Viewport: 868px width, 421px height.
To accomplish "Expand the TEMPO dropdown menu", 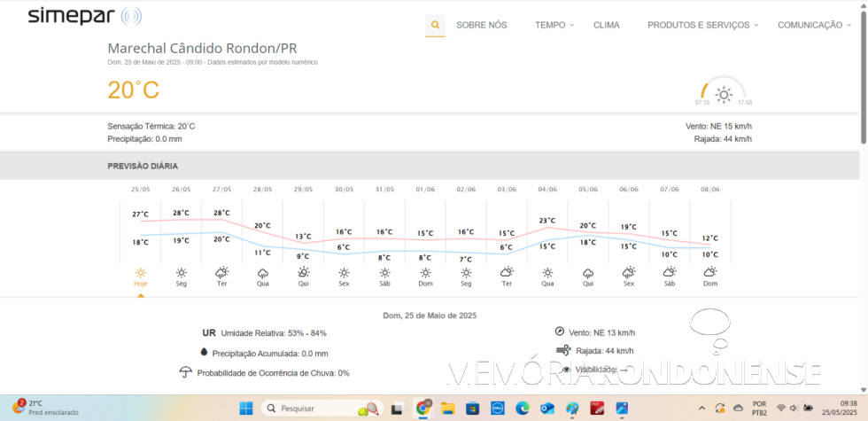I will [554, 25].
